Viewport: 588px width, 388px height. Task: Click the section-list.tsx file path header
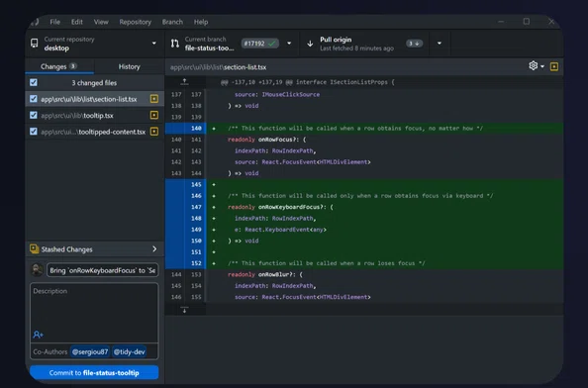pyautogui.click(x=218, y=67)
